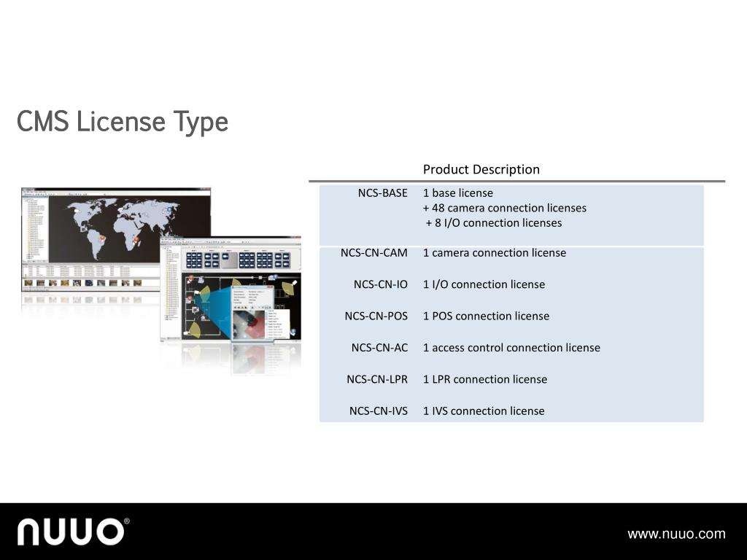Click '1 LPR connection license' description
The image size is (747, 560).
[485, 379]
